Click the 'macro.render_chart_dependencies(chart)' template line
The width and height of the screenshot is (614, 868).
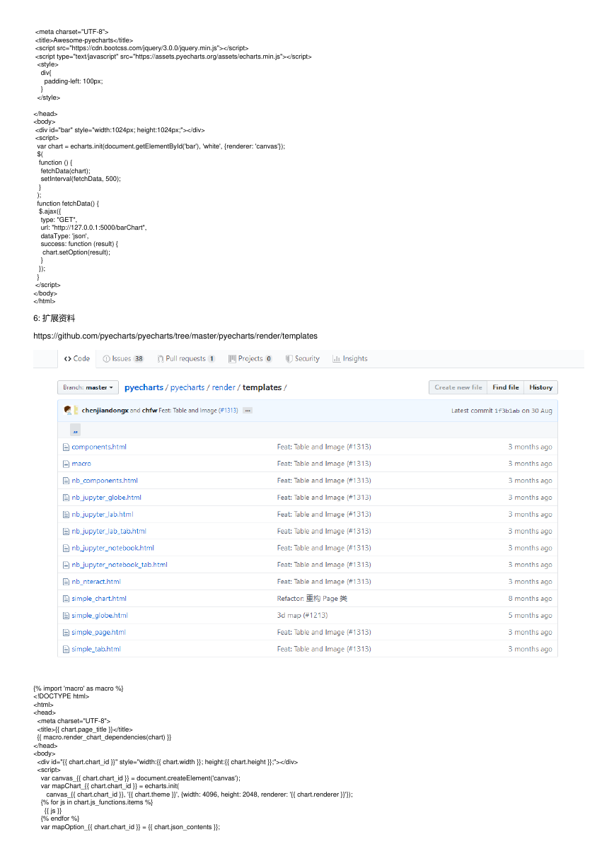(104, 737)
